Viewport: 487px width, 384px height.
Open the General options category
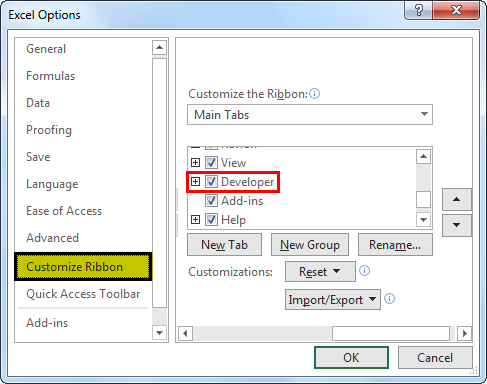(46, 49)
